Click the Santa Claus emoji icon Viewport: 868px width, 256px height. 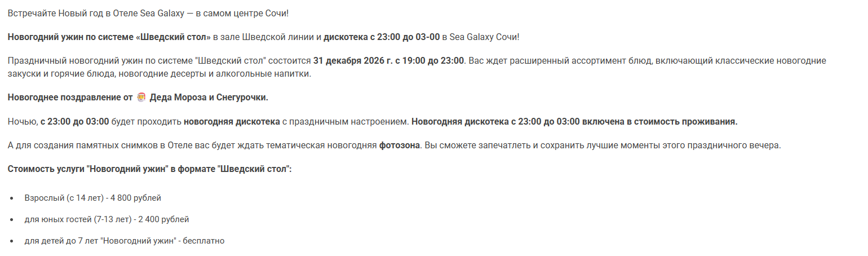tap(141, 97)
